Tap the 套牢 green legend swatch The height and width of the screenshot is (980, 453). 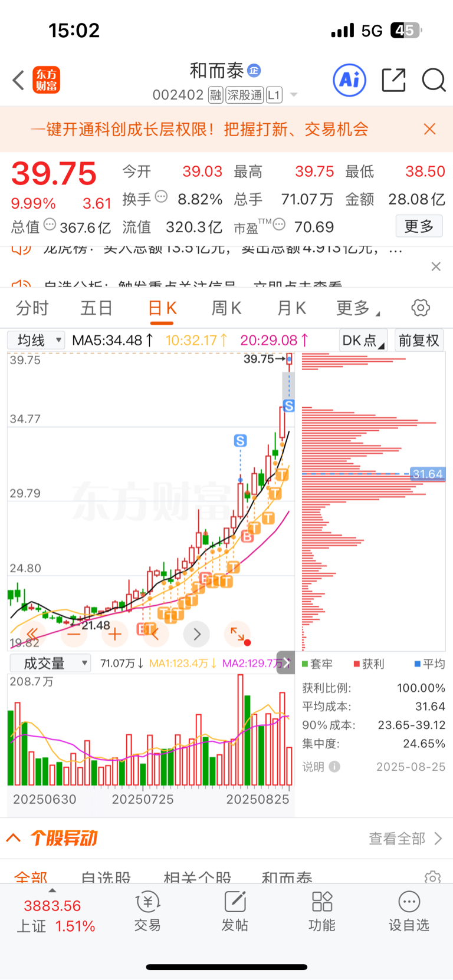305,664
